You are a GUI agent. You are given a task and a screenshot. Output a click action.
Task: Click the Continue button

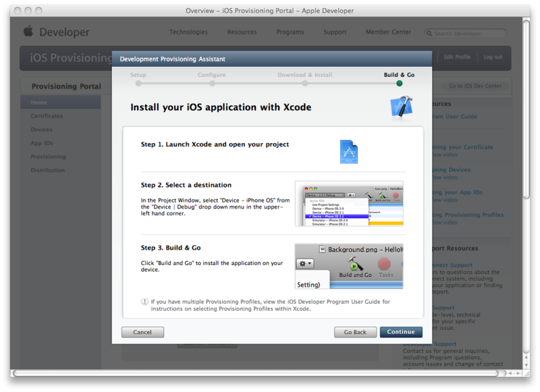[401, 332]
